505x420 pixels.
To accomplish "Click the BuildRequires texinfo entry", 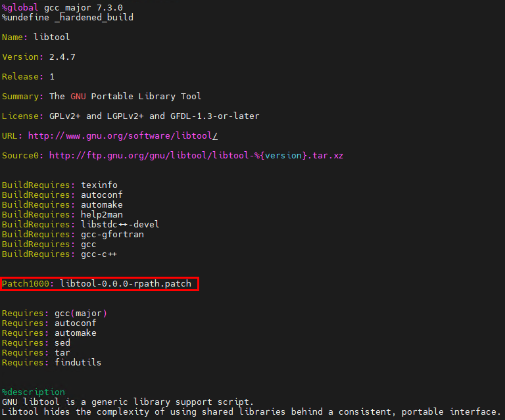I will [x=99, y=185].
